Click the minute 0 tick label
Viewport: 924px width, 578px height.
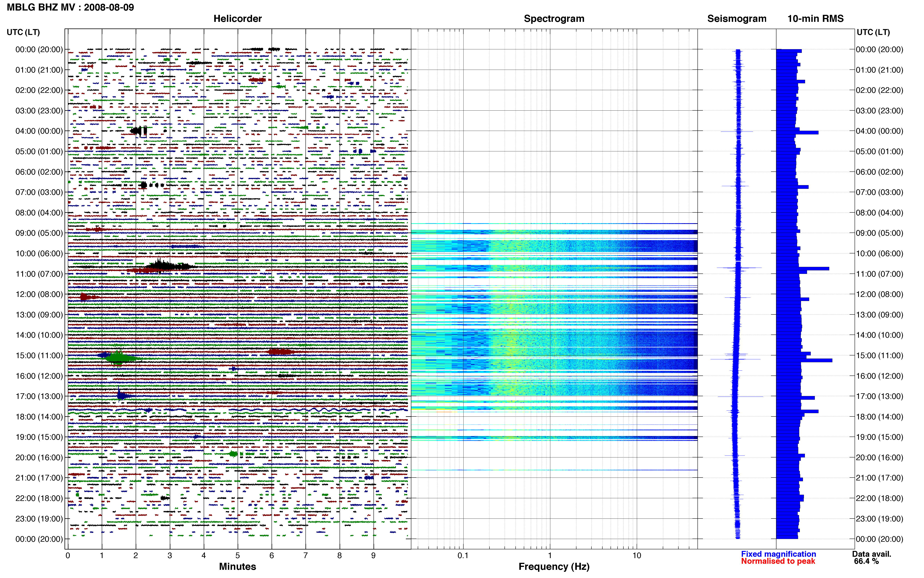pos(68,555)
